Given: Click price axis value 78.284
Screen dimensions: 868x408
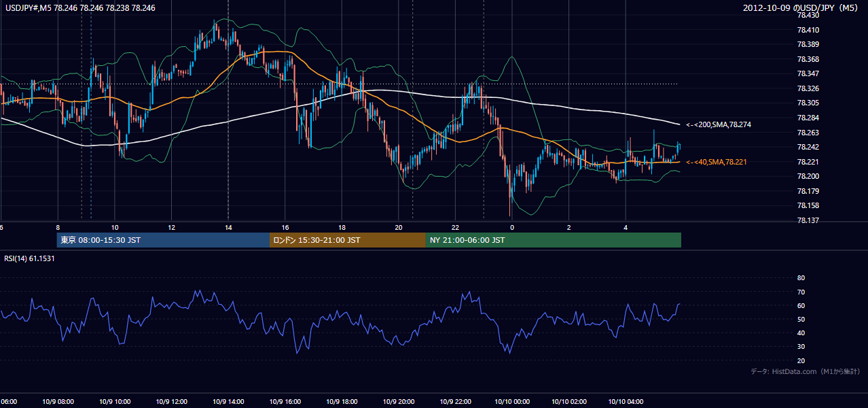Looking at the screenshot, I should pyautogui.click(x=809, y=118).
